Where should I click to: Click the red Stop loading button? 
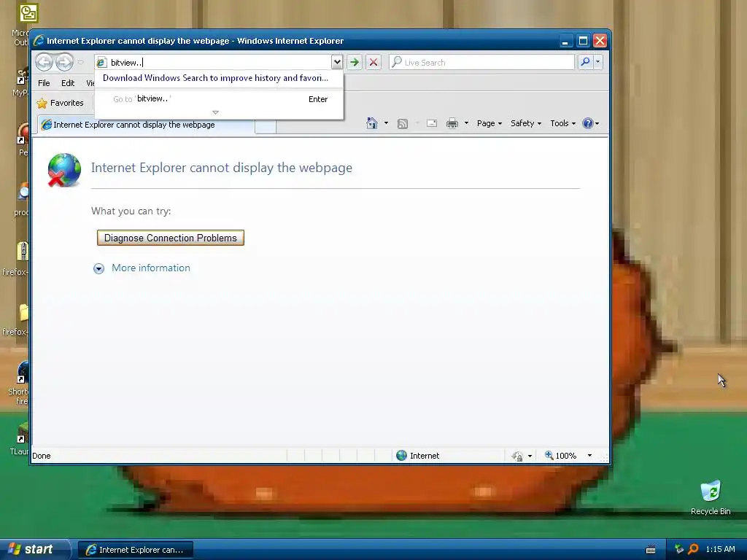(373, 62)
